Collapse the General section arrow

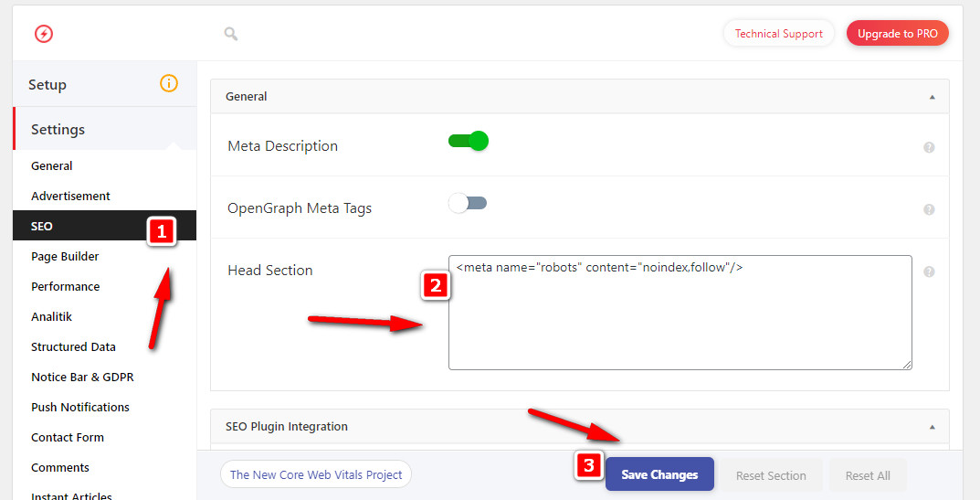[932, 97]
